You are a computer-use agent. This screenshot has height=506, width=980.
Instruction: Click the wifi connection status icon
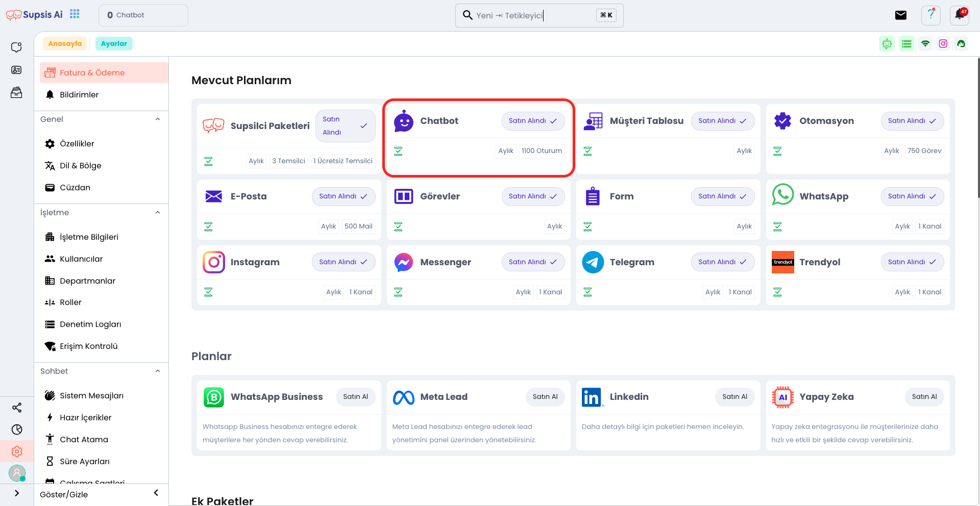[x=925, y=44]
